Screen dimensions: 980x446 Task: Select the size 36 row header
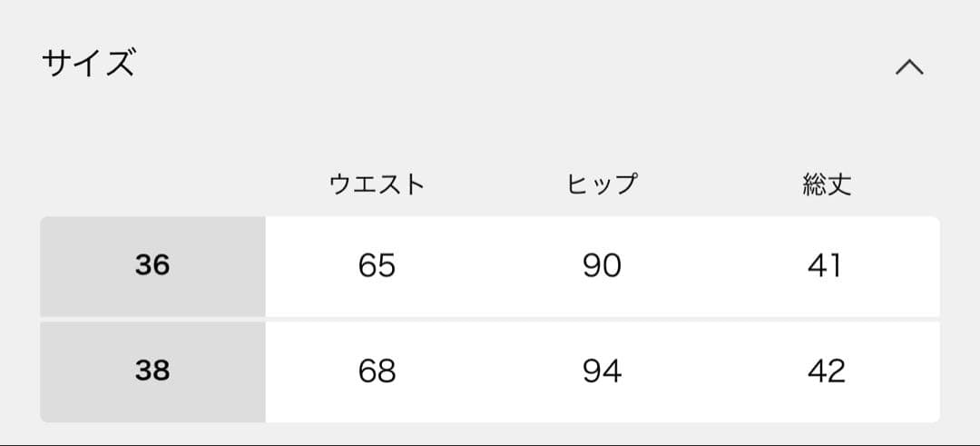tap(152, 265)
